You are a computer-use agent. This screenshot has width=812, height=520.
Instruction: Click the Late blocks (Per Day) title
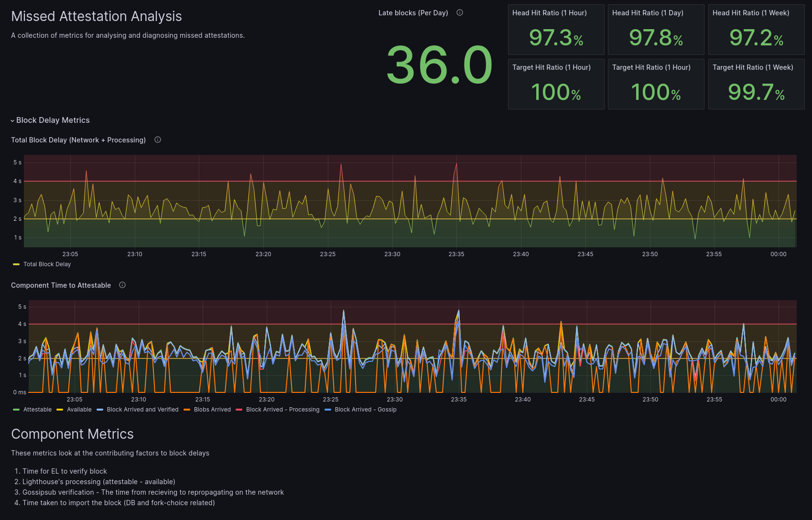coord(413,13)
